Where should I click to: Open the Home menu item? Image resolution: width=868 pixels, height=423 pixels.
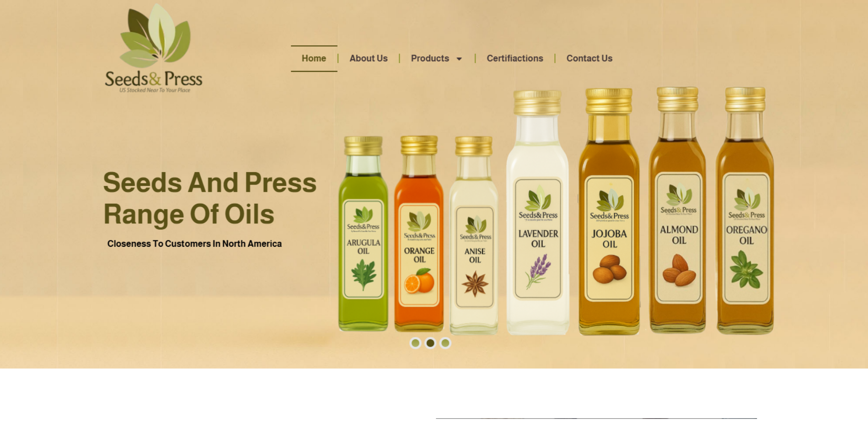point(314,59)
